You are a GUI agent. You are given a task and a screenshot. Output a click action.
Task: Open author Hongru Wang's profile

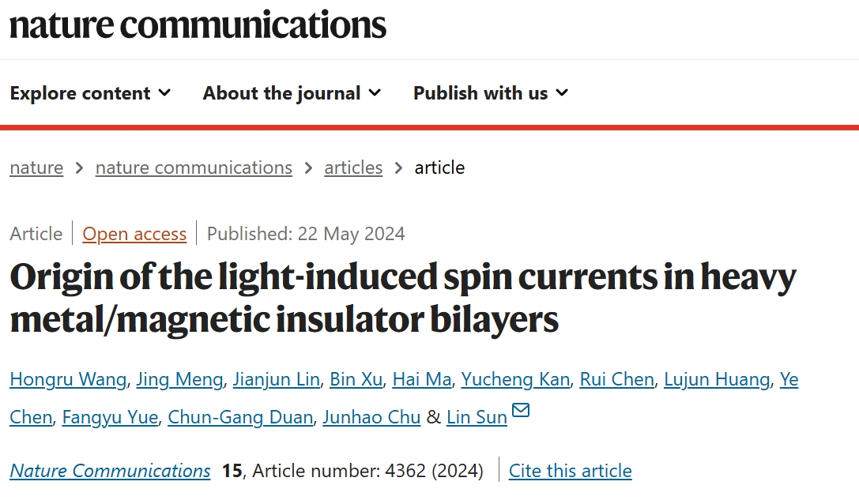pyautogui.click(x=68, y=380)
